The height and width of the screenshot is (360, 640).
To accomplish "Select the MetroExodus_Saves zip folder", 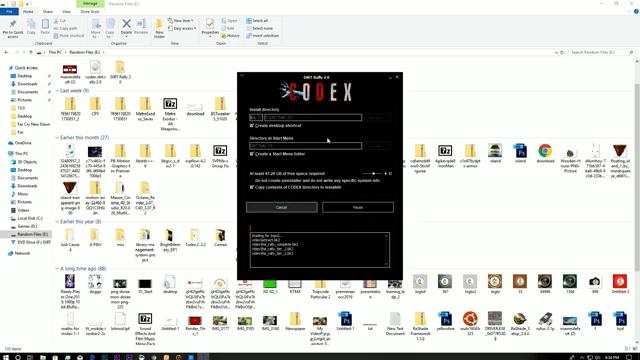I will pos(145,109).
